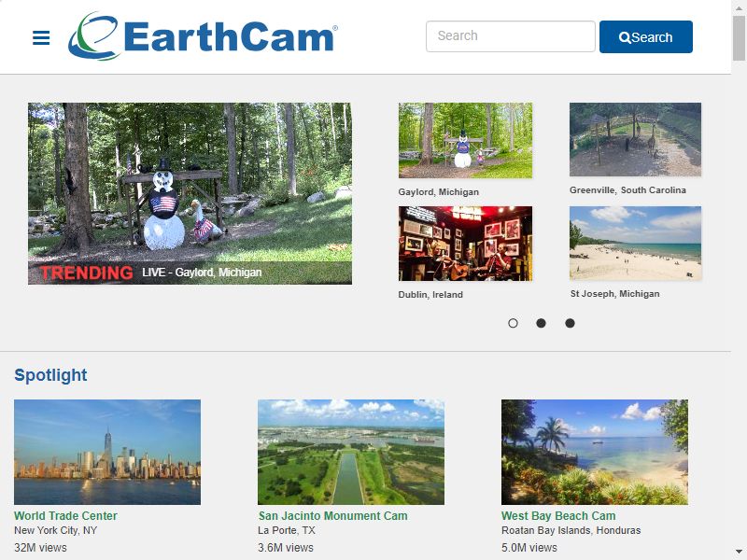Image resolution: width=747 pixels, height=560 pixels.
Task: Open the West Bay Beach Cam link
Action: coord(558,516)
